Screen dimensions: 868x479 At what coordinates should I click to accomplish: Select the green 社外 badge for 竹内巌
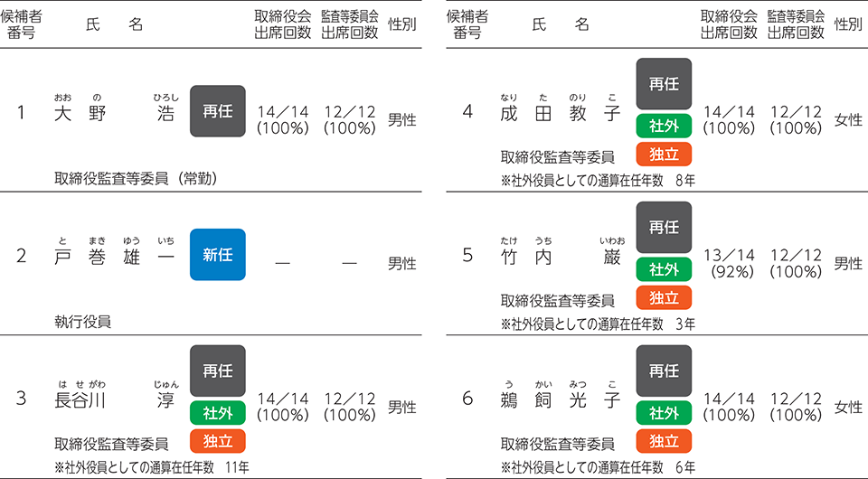tap(664, 269)
